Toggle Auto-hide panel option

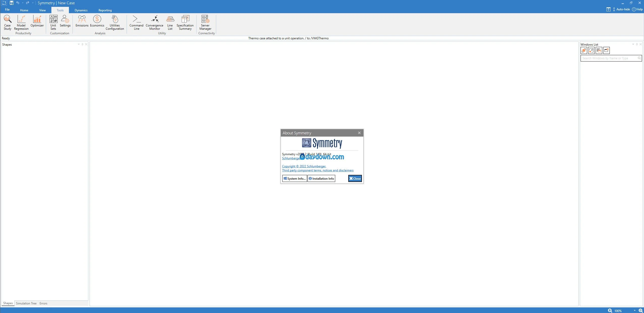621,10
